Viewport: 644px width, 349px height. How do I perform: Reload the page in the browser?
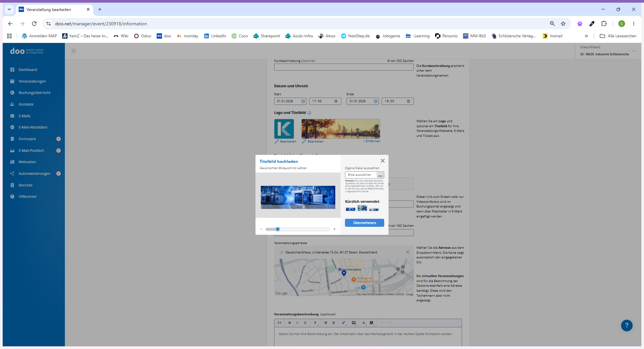[x=34, y=24]
